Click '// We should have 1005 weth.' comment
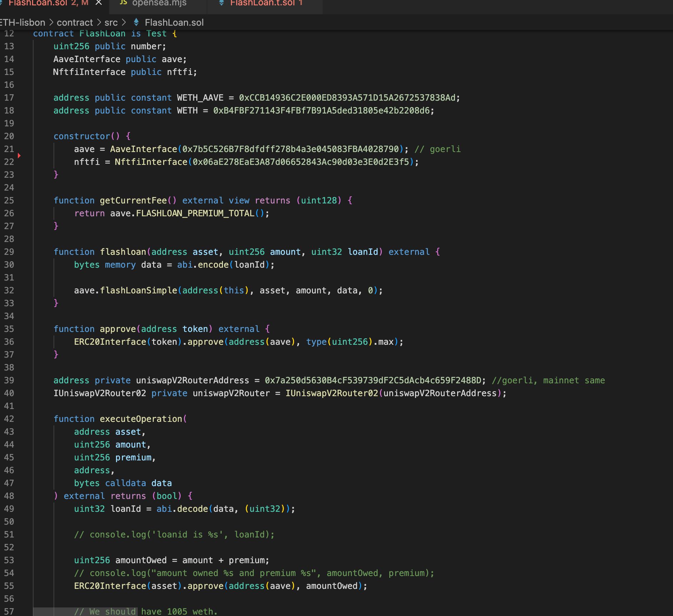 (146, 611)
